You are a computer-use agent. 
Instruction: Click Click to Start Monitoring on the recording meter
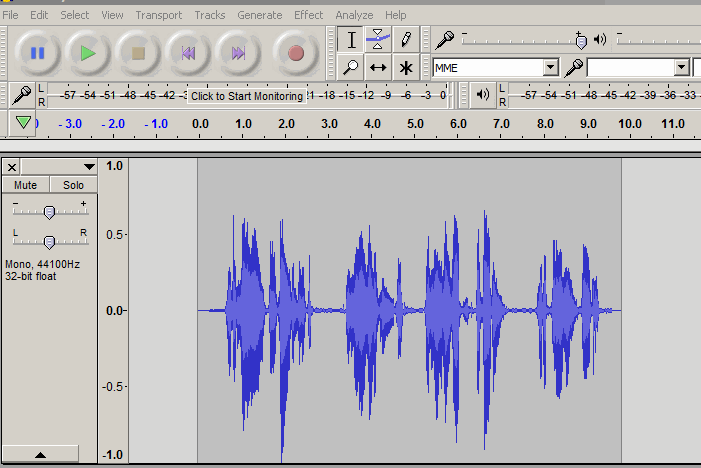click(247, 96)
